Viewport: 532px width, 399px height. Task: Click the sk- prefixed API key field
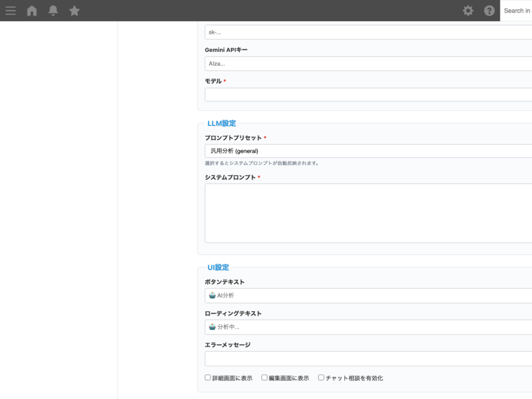(364, 32)
